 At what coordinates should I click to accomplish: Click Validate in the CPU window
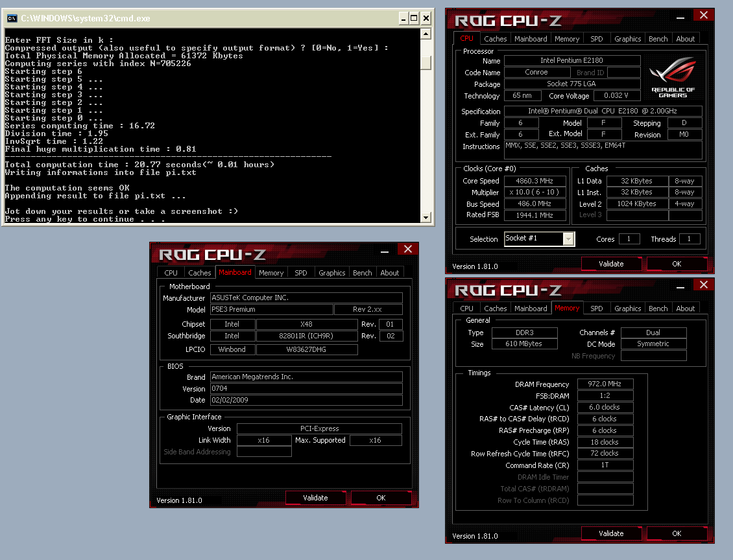pyautogui.click(x=611, y=264)
